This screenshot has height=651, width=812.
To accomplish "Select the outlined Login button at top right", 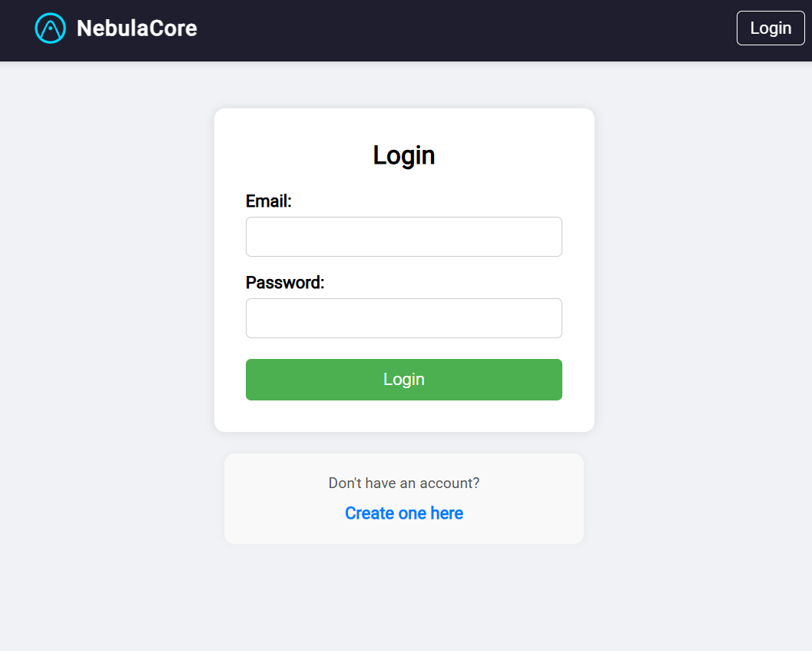I will tap(771, 28).
